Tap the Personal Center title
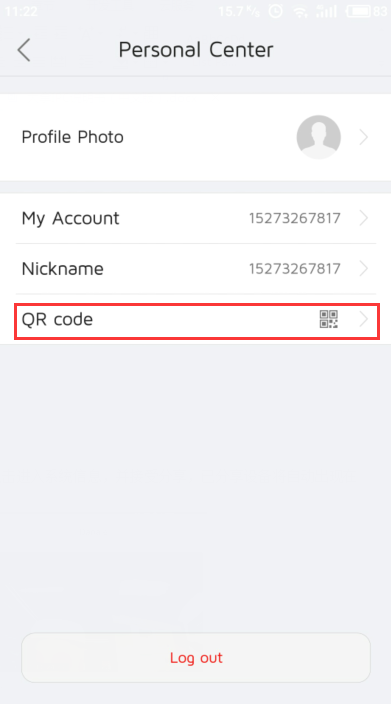Screen dimensions: 391x704 (196, 49)
